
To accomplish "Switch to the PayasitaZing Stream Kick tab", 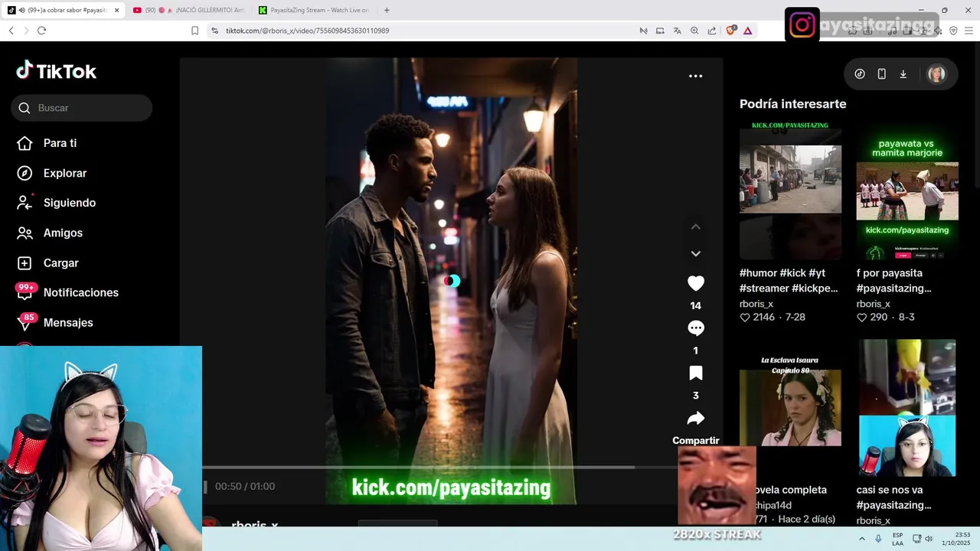I will [x=314, y=10].
